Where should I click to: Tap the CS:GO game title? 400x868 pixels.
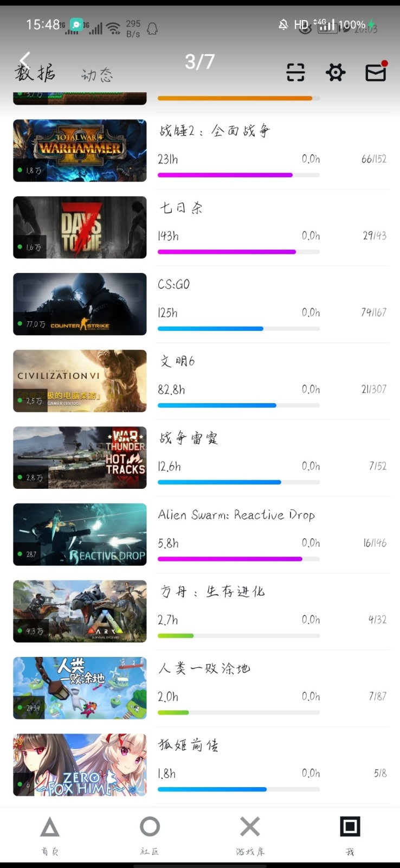[x=174, y=284]
